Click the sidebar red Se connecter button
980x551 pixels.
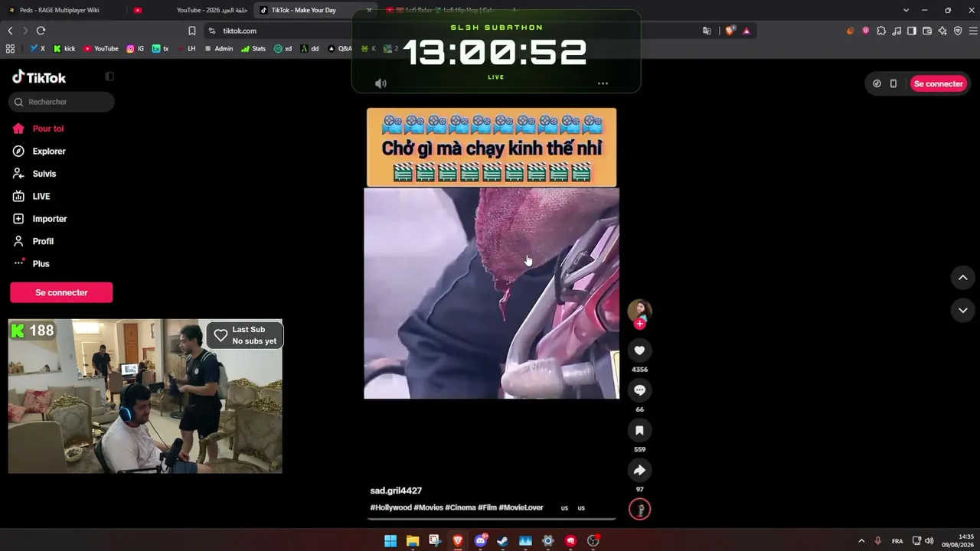point(61,292)
